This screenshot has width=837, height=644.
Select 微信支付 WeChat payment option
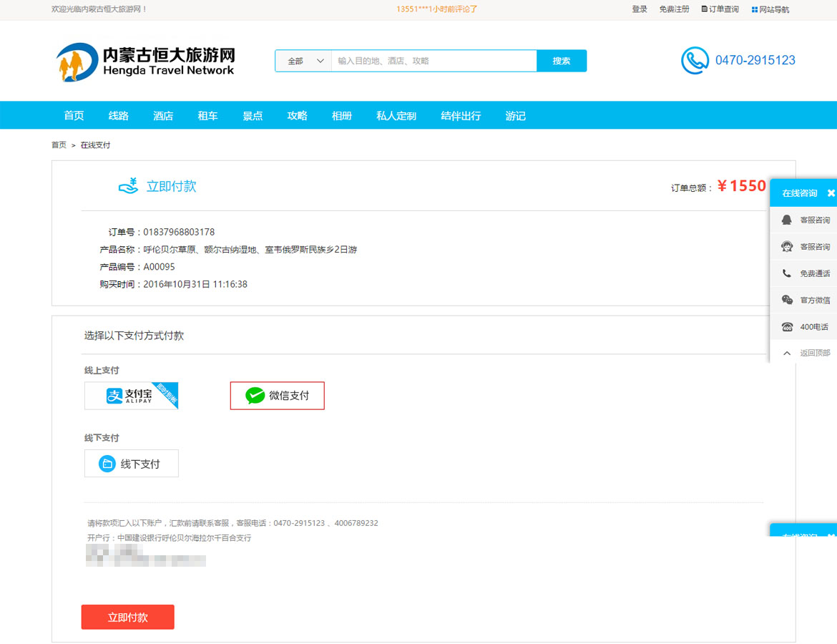277,396
